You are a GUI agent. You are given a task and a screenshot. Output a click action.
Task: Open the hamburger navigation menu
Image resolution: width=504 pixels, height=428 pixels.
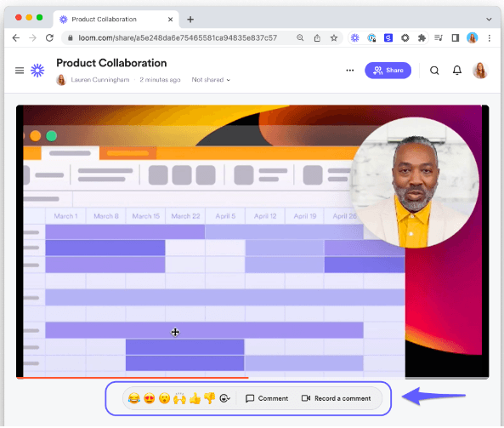coord(20,71)
